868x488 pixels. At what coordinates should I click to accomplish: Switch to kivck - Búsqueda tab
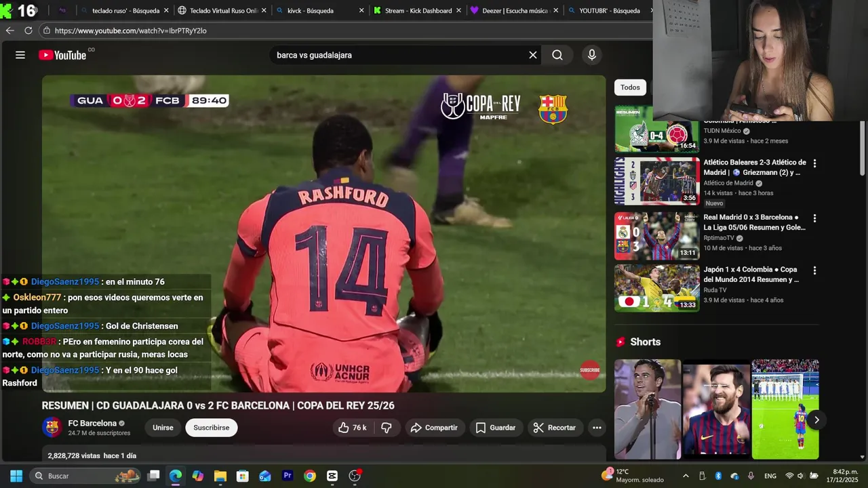pos(319,11)
